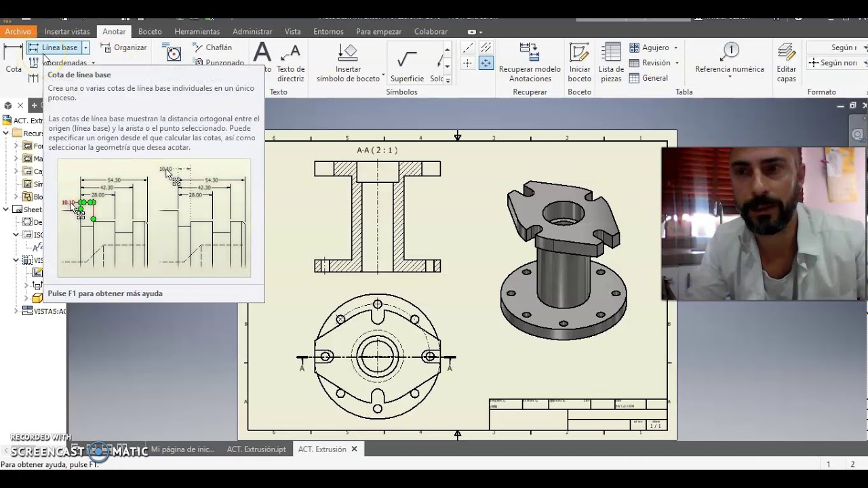Viewport: 868px width, 488px height.
Task: Open the Línea base dropdown arrow
Action: pos(85,47)
